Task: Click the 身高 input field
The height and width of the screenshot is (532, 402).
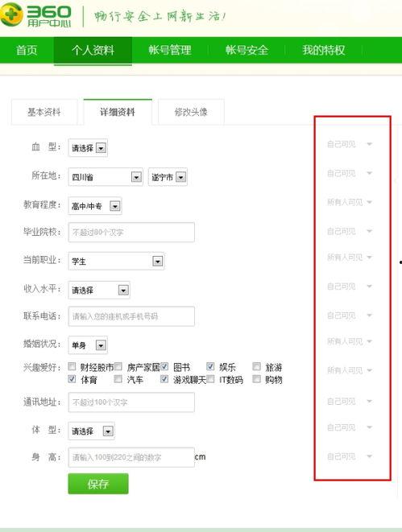Action: (x=131, y=457)
